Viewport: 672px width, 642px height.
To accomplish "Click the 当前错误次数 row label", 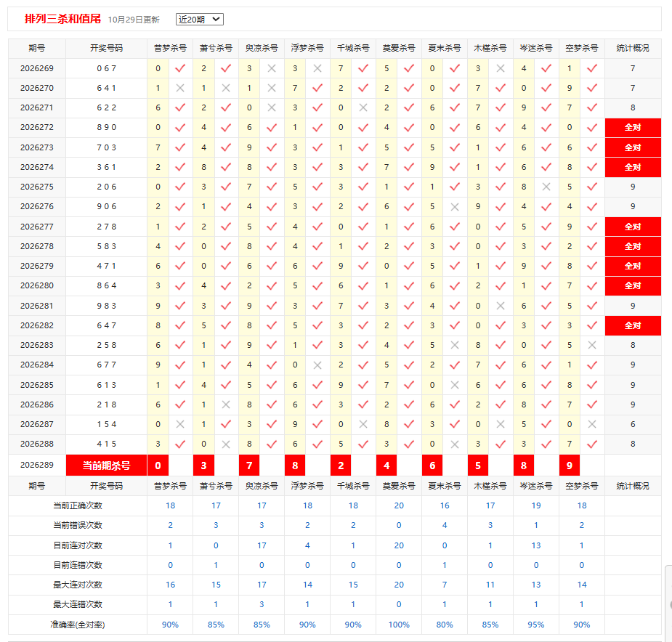I will point(78,525).
